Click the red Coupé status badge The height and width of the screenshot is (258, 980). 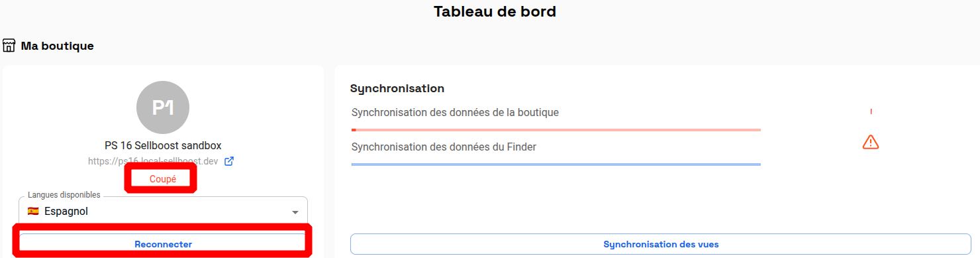pos(163,179)
